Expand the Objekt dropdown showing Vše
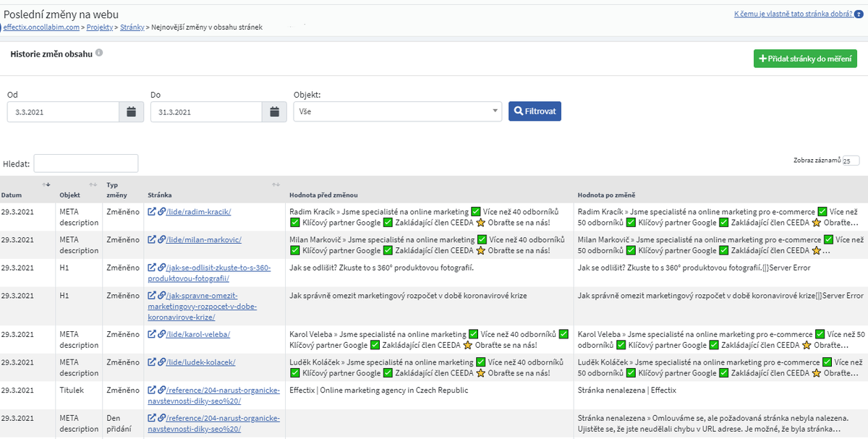This screenshot has width=868, height=439. coord(397,111)
